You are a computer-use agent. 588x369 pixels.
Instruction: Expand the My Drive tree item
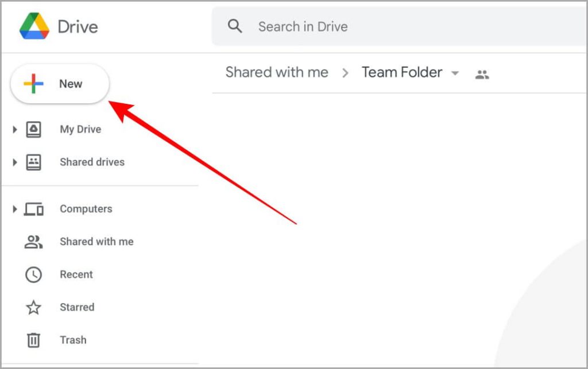pos(14,129)
